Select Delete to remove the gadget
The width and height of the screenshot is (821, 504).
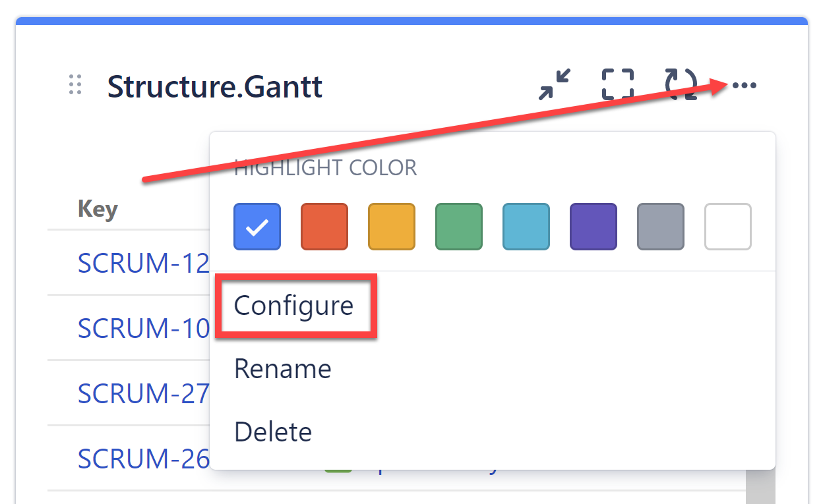(x=273, y=432)
